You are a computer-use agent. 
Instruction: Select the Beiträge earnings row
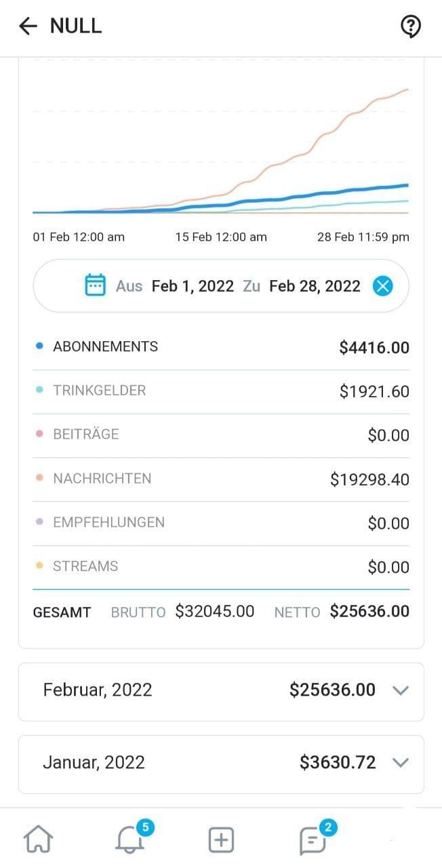[221, 435]
